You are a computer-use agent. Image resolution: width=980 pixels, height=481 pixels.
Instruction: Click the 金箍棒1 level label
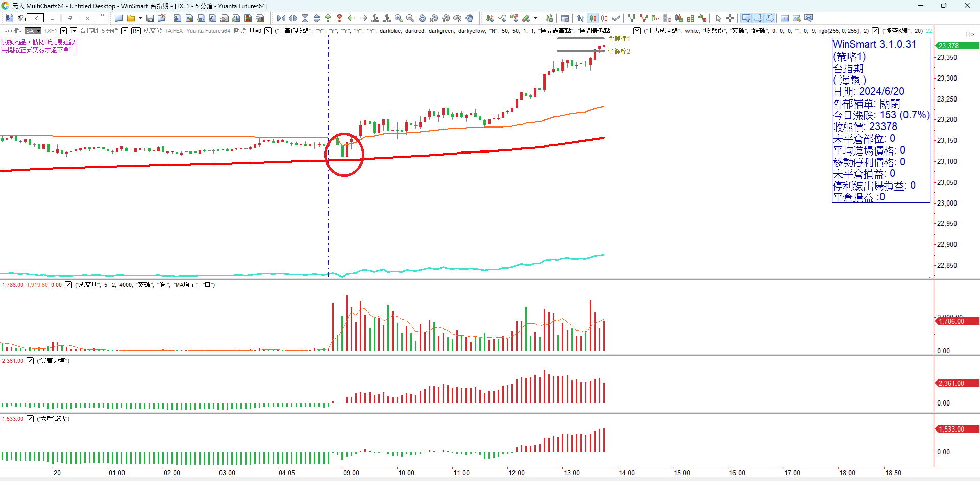click(619, 39)
